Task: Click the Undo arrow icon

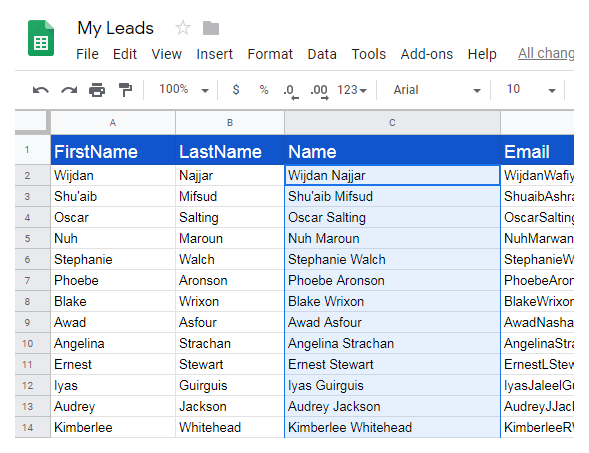Action: click(41, 90)
